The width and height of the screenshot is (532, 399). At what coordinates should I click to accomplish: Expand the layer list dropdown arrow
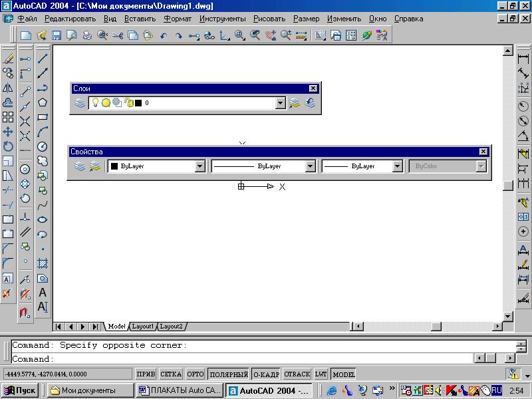click(x=280, y=103)
